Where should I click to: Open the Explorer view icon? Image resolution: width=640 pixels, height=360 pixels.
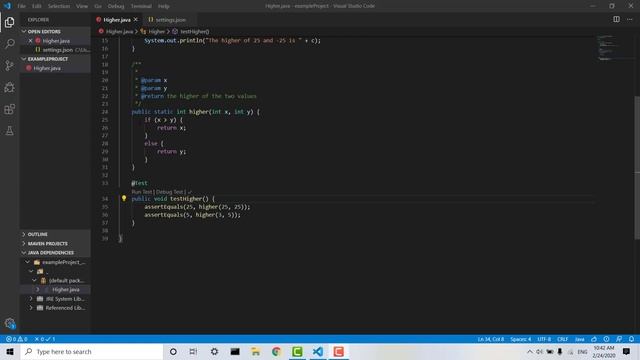point(9,22)
